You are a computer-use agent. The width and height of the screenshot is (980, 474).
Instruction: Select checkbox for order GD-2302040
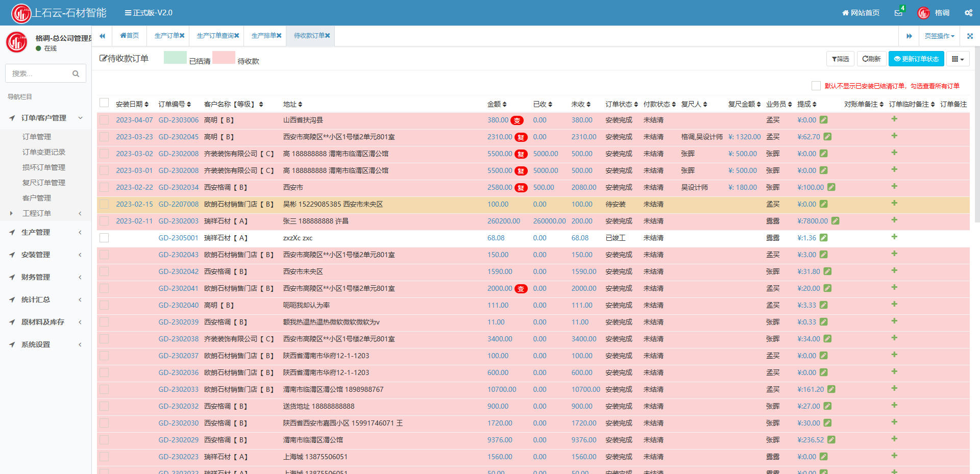[x=104, y=305]
